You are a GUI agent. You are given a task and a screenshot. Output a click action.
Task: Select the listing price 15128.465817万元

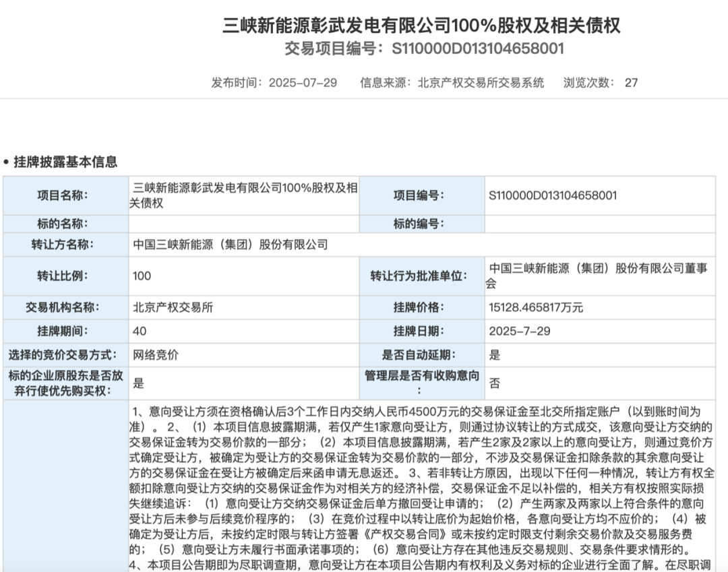point(536,308)
